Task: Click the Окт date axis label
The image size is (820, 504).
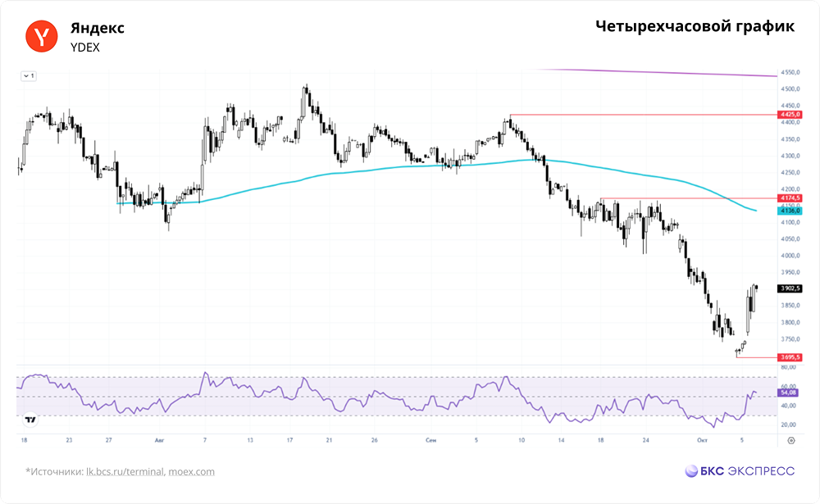Action: click(702, 440)
